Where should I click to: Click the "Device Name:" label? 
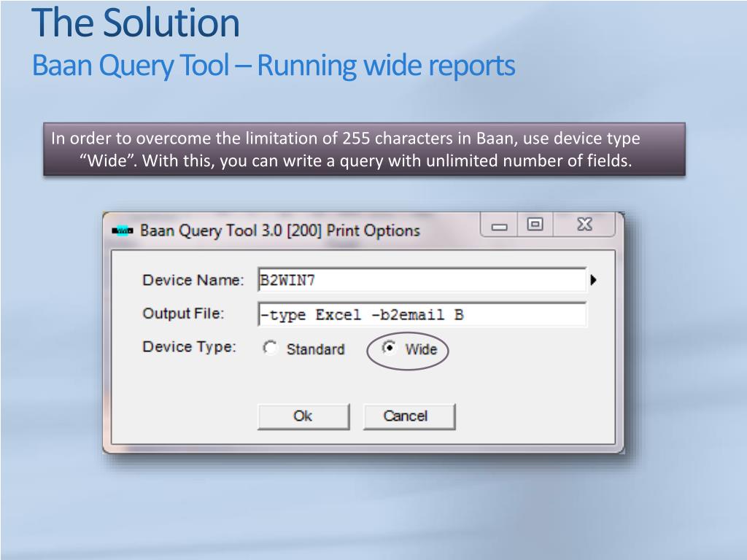(193, 280)
